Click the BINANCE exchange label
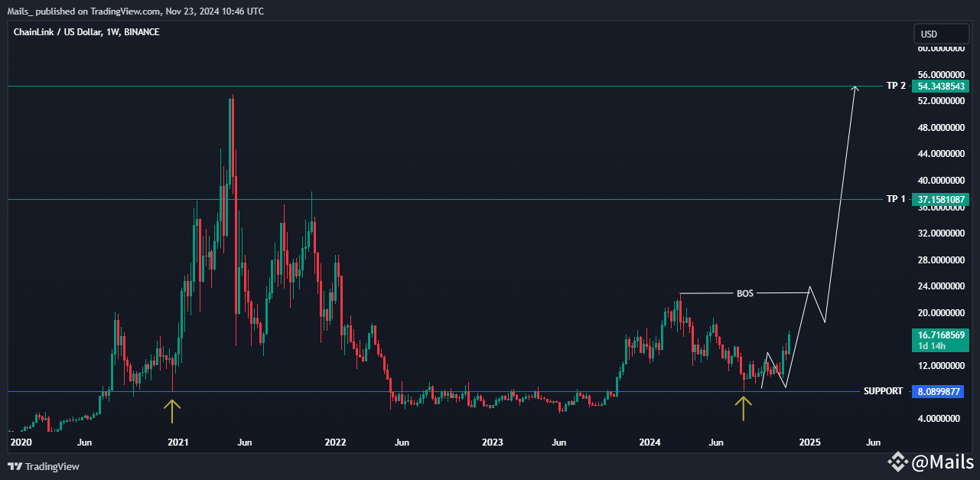 click(143, 31)
